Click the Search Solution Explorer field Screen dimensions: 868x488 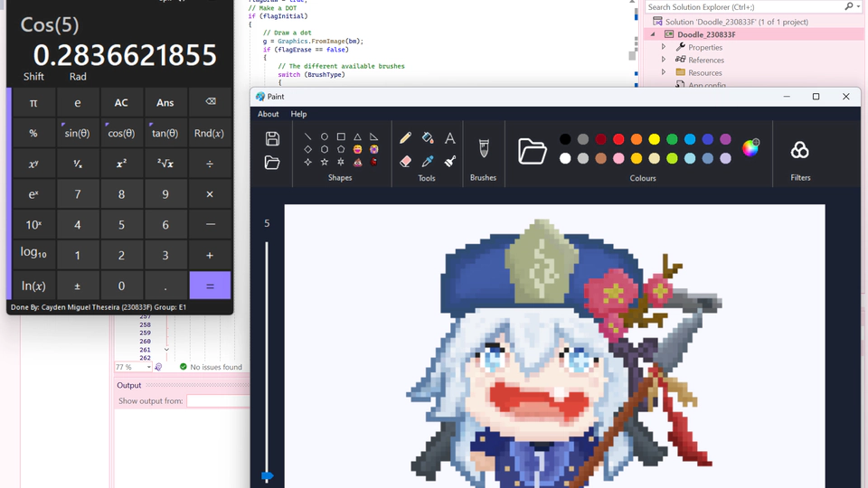744,6
